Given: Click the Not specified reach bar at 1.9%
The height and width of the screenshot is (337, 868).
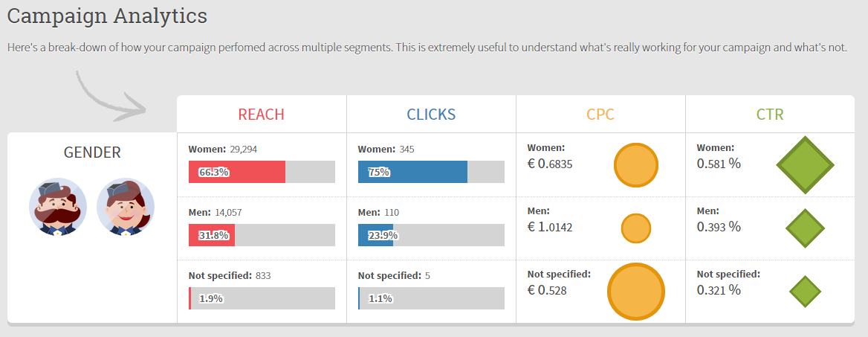Looking at the screenshot, I should click(262, 298).
